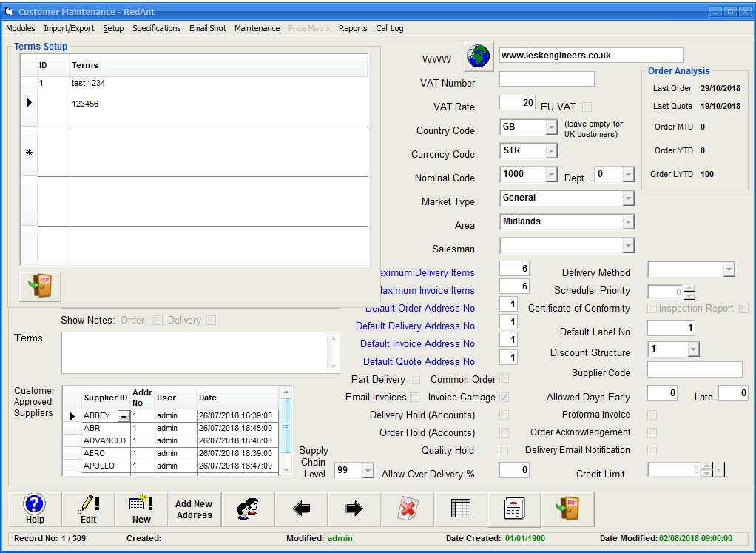Toggle the Quality Hold checkbox
Image resolution: width=756 pixels, height=553 pixels.
click(504, 451)
